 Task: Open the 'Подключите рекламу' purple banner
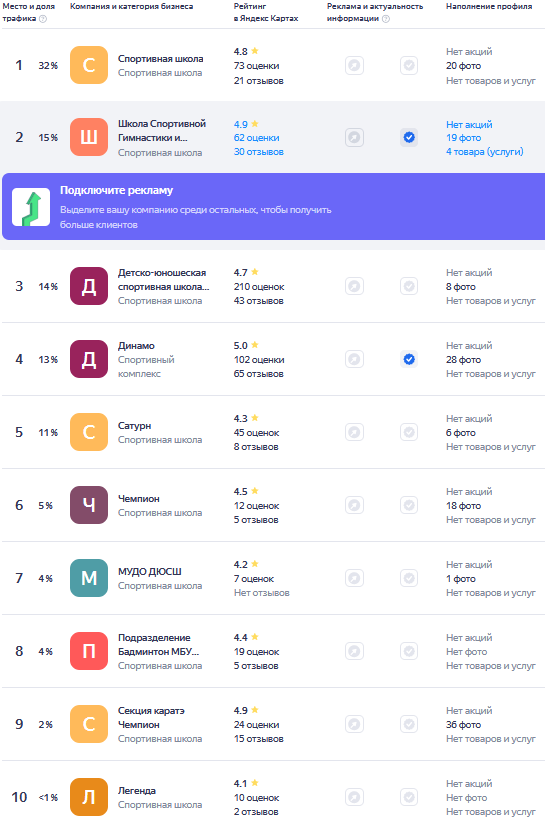click(274, 207)
